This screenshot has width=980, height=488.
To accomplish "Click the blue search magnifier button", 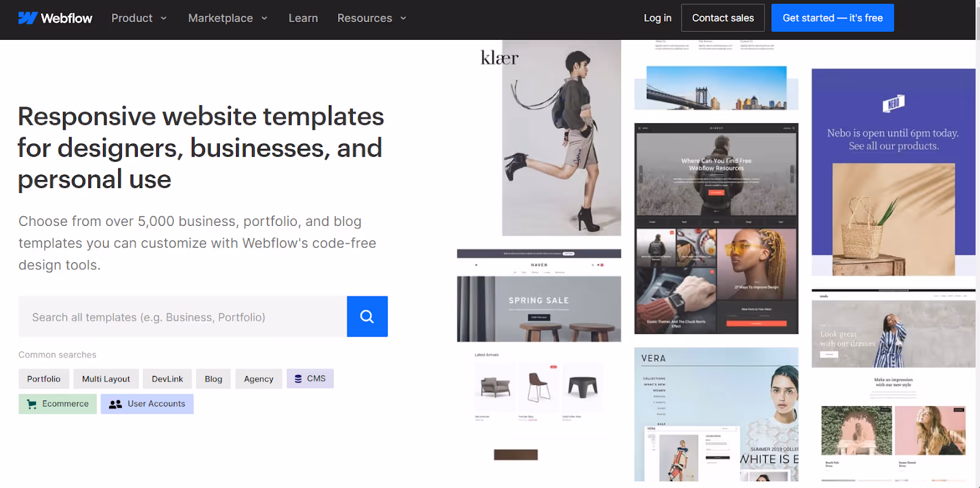I will tap(367, 317).
